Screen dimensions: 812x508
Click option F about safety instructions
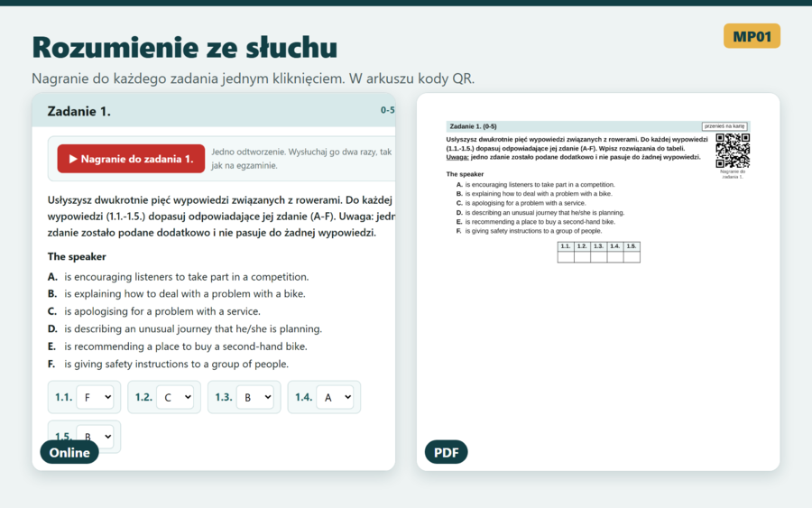(169, 364)
